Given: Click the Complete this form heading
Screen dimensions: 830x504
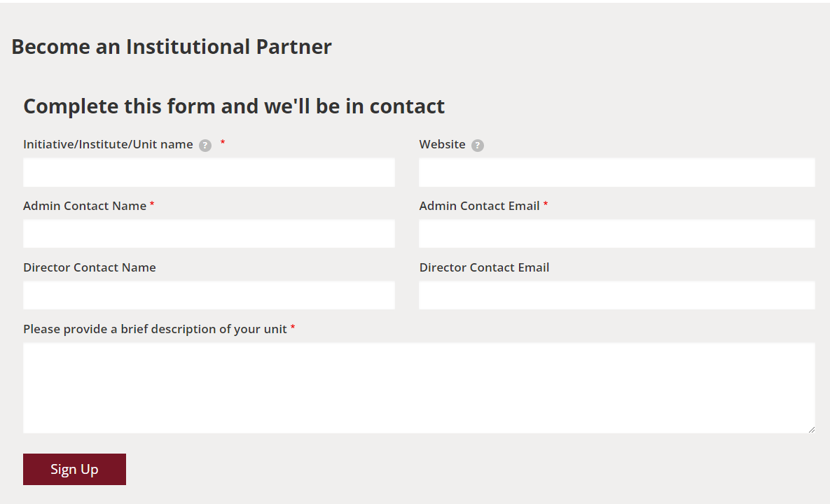Looking at the screenshot, I should pyautogui.click(x=234, y=106).
